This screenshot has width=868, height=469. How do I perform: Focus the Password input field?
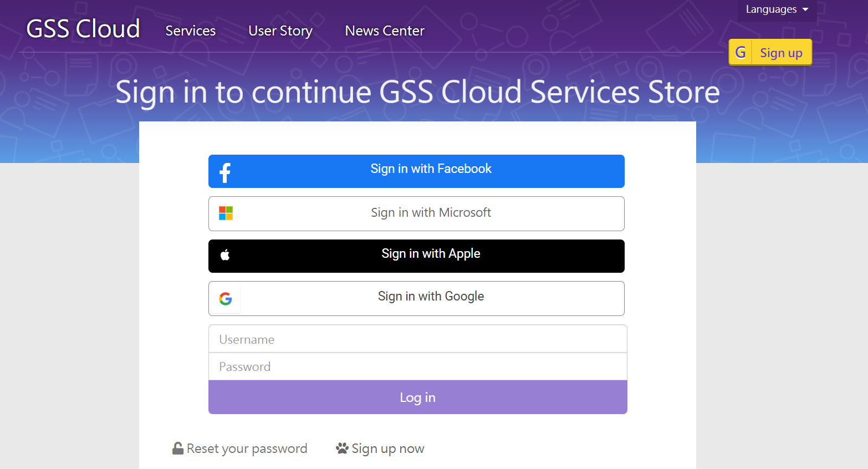click(x=417, y=366)
